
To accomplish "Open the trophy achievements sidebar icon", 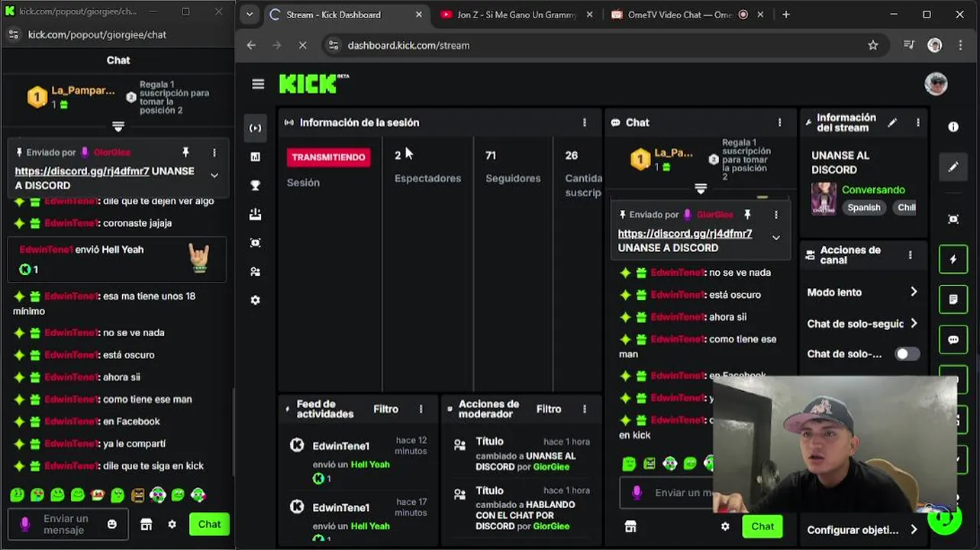I will click(255, 186).
